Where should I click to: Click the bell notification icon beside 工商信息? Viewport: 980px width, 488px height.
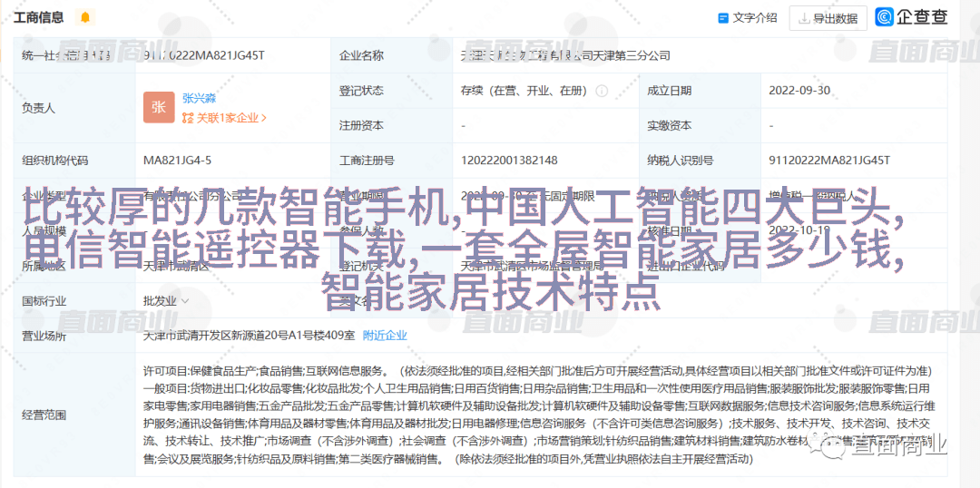pyautogui.click(x=85, y=17)
